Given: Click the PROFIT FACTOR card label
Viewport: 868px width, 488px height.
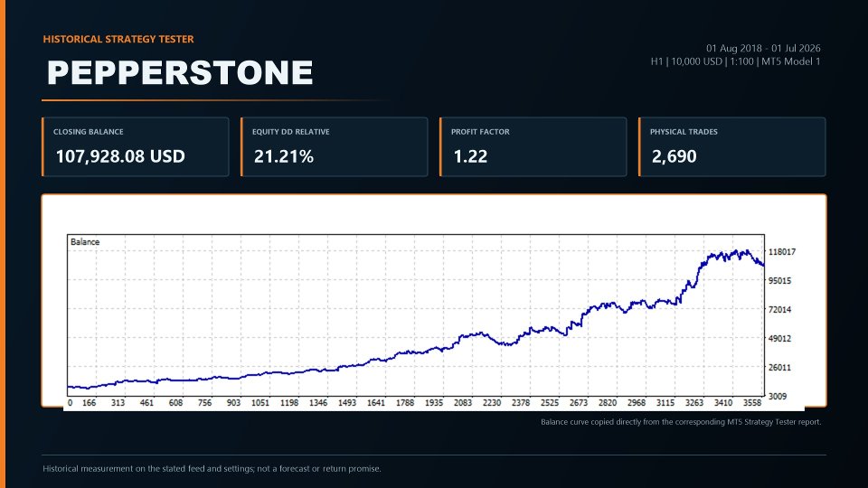Looking at the screenshot, I should (x=480, y=132).
